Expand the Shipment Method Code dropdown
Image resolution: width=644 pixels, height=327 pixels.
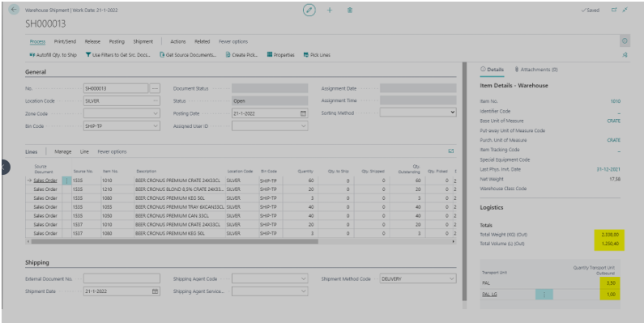451,278
